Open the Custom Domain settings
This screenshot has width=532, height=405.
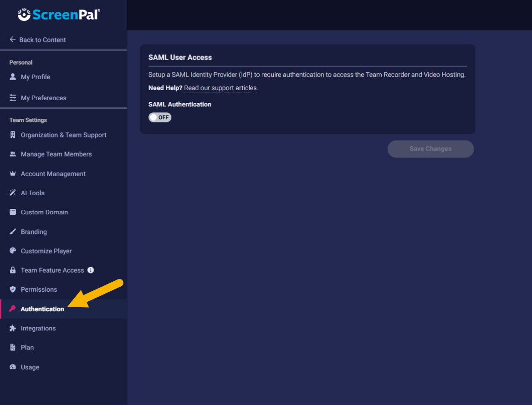click(x=44, y=213)
